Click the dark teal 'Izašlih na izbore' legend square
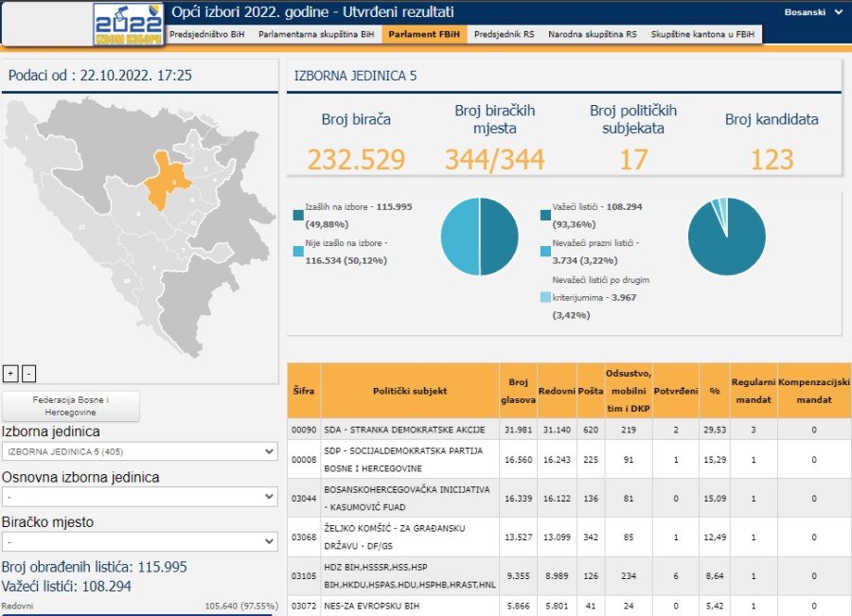The height and width of the screenshot is (616, 852). pyautogui.click(x=298, y=215)
